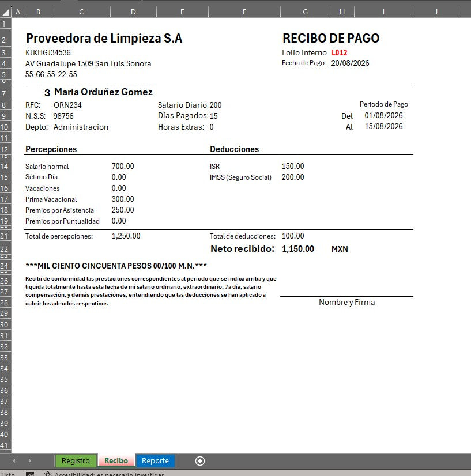Select Premios por Asistencia amount 250.00

(x=123, y=210)
